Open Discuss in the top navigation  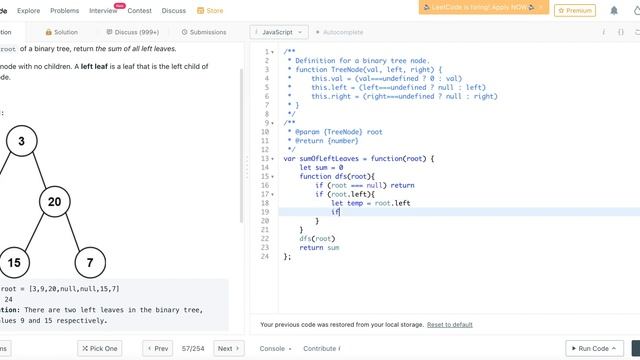(x=173, y=11)
